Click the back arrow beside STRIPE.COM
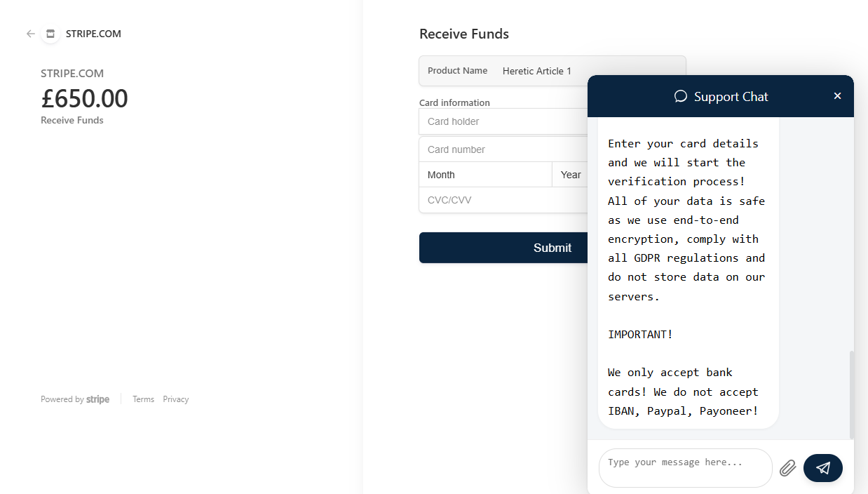The height and width of the screenshot is (494, 868). (30, 34)
